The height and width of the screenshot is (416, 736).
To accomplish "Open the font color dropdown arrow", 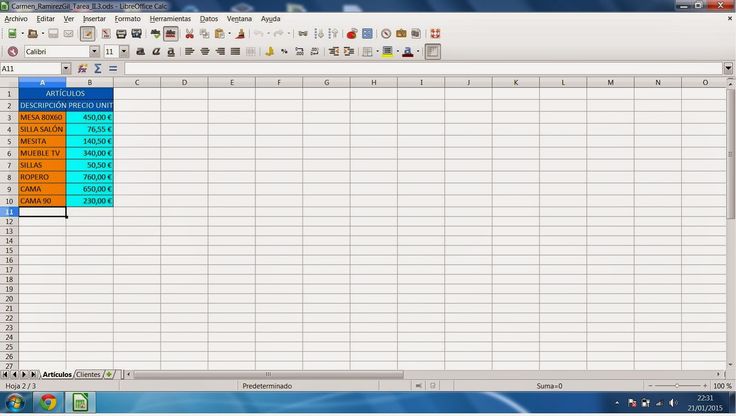I will tap(417, 52).
